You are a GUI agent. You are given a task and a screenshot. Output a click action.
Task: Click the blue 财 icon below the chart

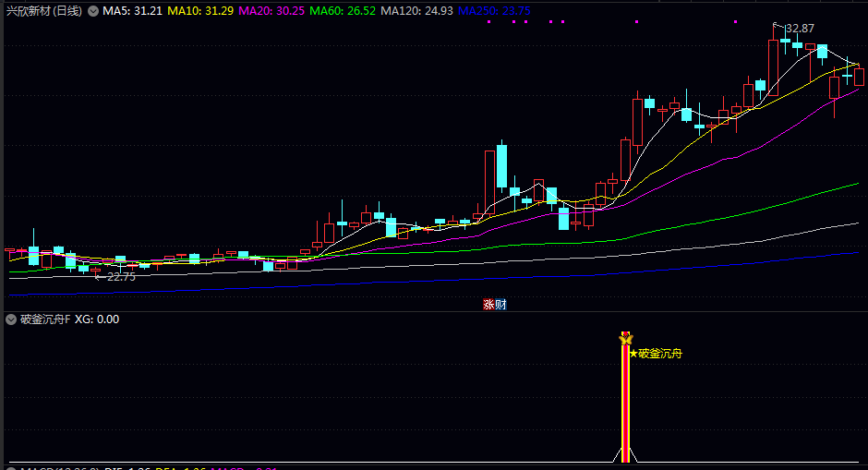click(501, 305)
